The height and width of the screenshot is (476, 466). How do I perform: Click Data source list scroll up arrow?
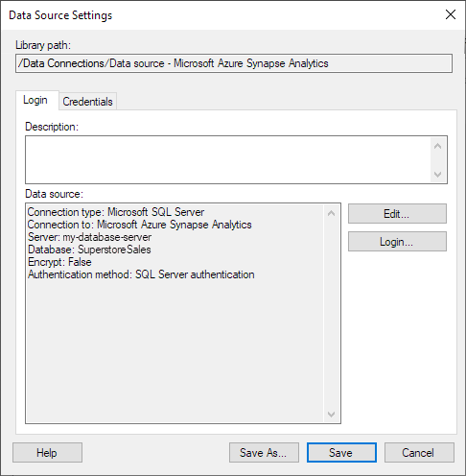[331, 213]
